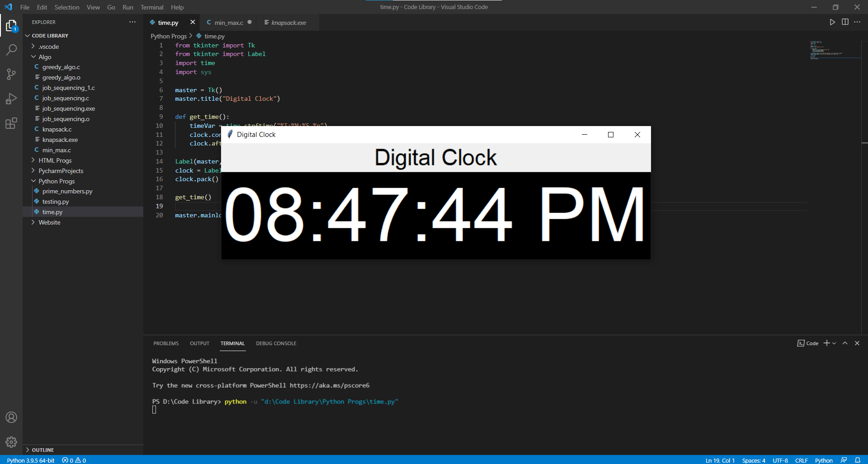The width and height of the screenshot is (868, 464).
Task: Click the code minimap overview
Action: pos(835,50)
